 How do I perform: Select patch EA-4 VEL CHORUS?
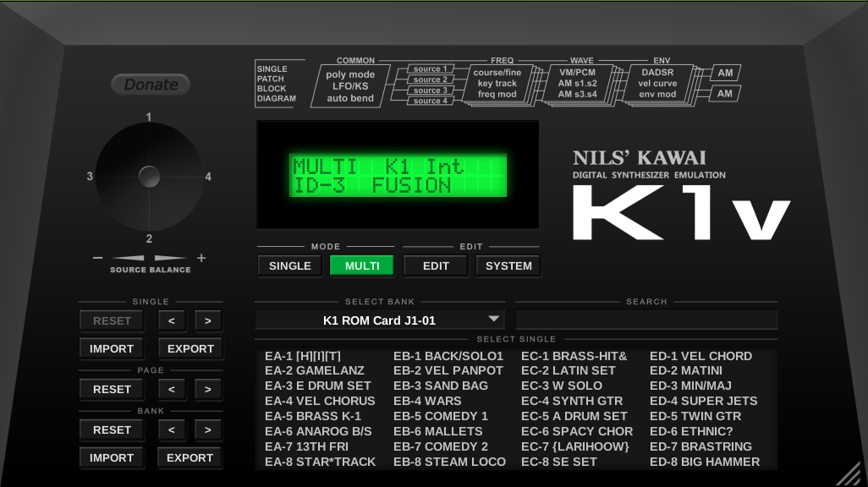(320, 401)
